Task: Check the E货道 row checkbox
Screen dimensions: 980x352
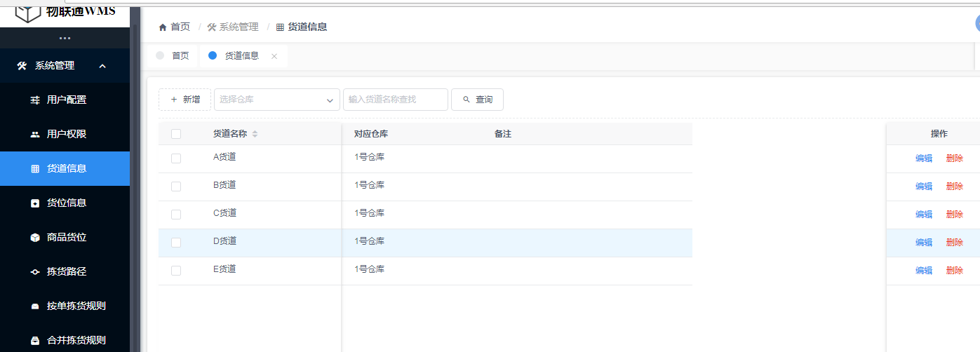Action: pos(176,271)
